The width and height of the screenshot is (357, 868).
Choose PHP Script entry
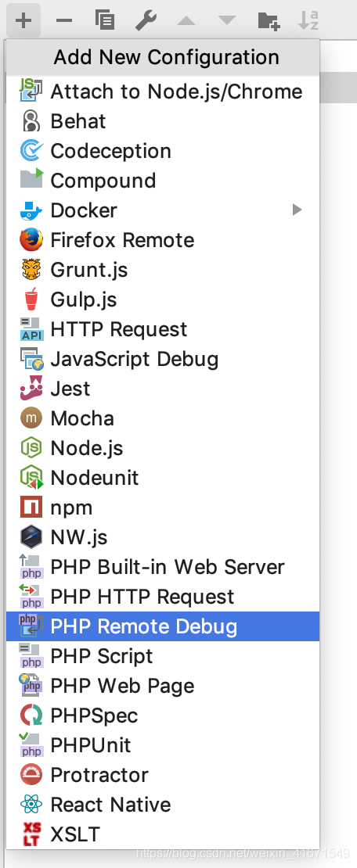(x=163, y=656)
